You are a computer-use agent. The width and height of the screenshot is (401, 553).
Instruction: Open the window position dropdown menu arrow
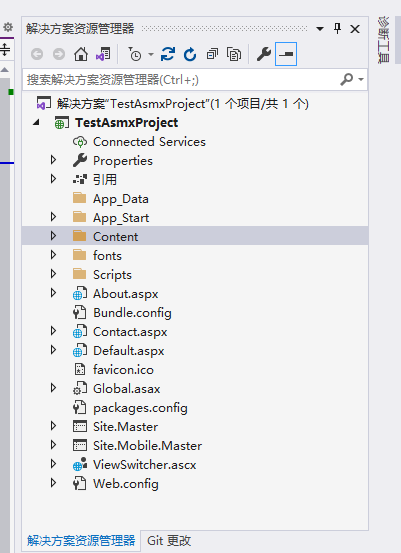320,29
